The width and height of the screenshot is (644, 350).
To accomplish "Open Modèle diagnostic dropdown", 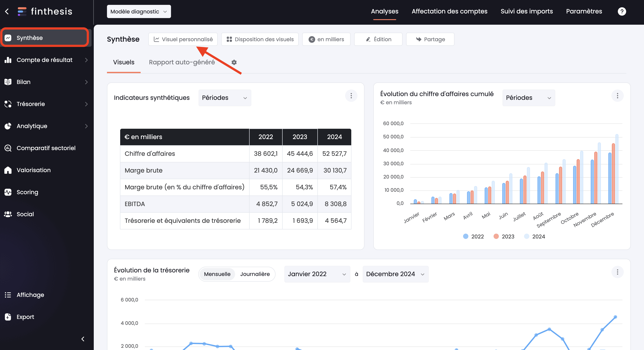I will coord(139,11).
